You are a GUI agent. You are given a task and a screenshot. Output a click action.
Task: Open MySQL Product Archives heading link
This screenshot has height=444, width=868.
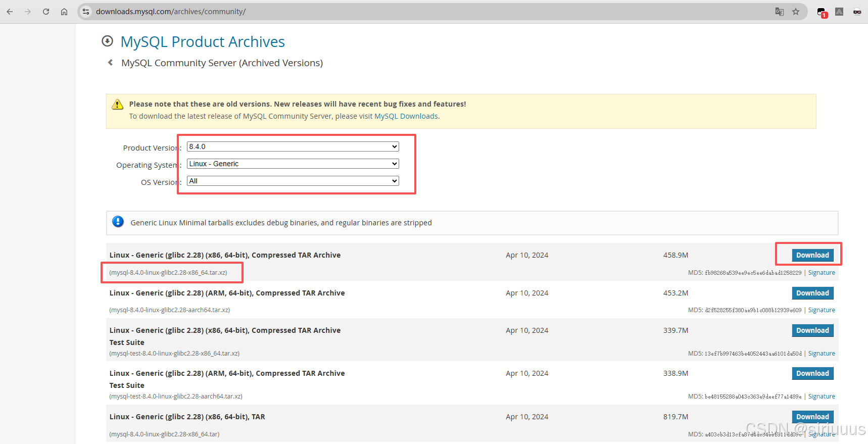click(203, 41)
